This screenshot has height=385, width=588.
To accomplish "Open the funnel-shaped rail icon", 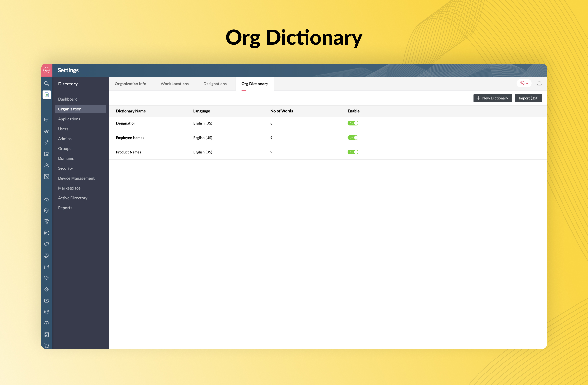I will 47,221.
